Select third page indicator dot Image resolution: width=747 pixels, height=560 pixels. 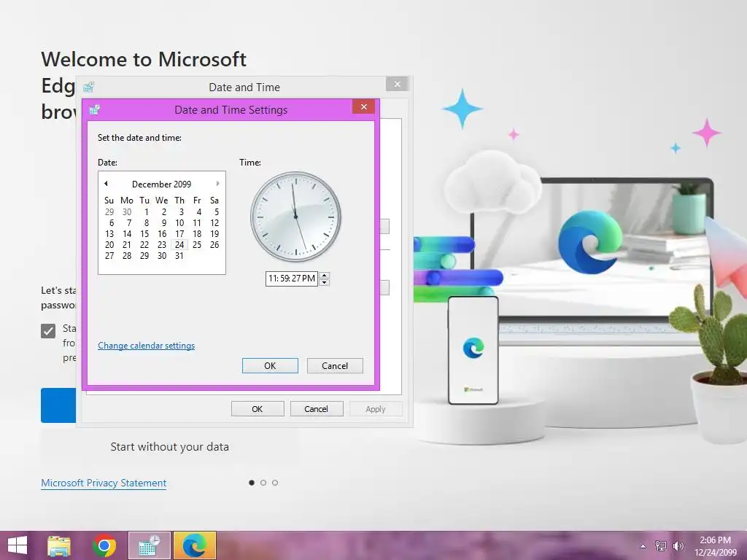(275, 483)
